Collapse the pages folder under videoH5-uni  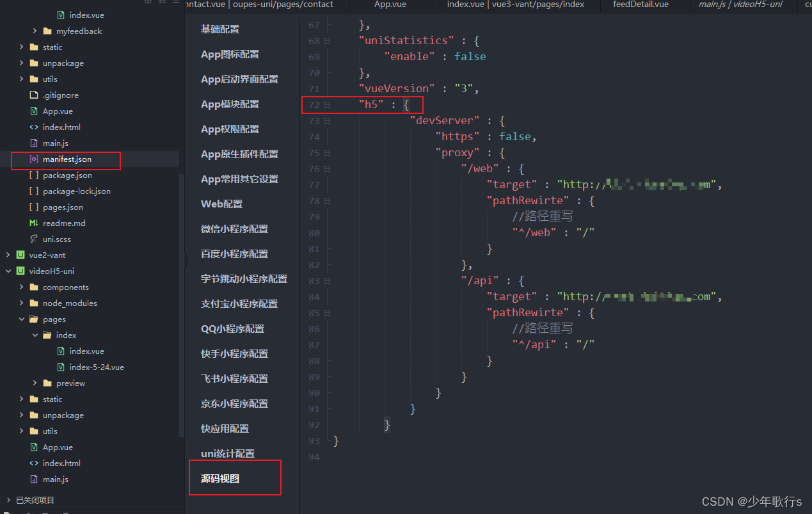click(x=21, y=319)
